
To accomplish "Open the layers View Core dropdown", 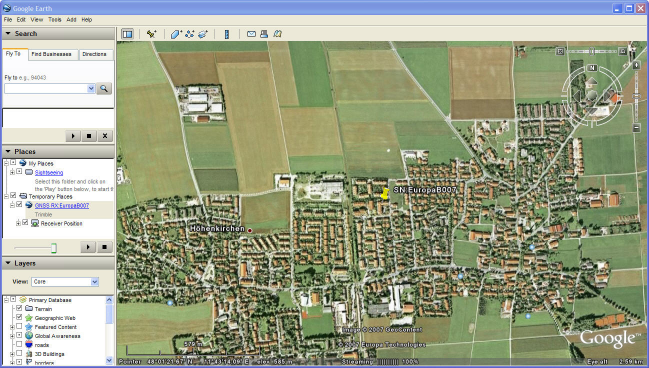I will [65, 281].
